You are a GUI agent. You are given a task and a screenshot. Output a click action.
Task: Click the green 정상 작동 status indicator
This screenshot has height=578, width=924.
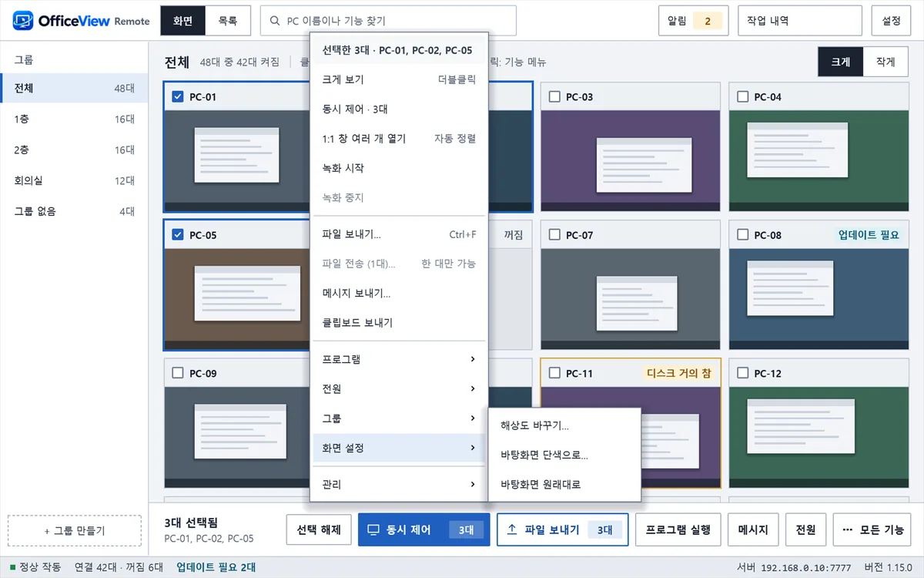(12, 568)
